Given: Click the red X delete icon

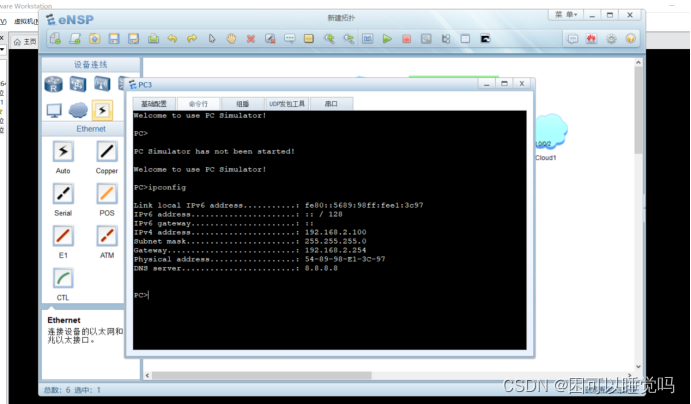Looking at the screenshot, I should click(251, 39).
